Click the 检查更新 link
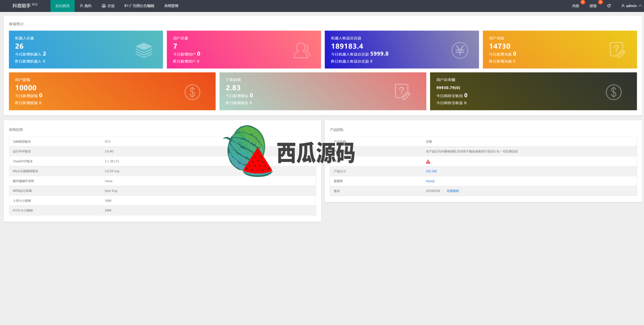 453,191
